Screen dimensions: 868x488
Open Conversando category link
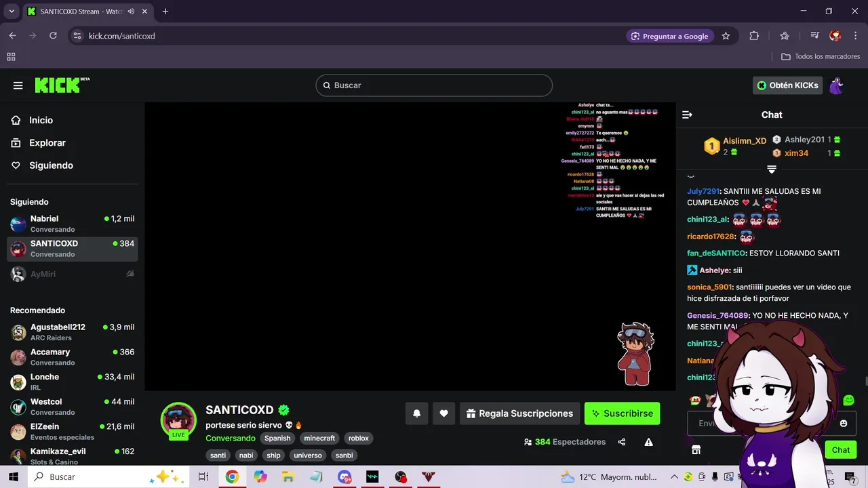click(x=231, y=439)
